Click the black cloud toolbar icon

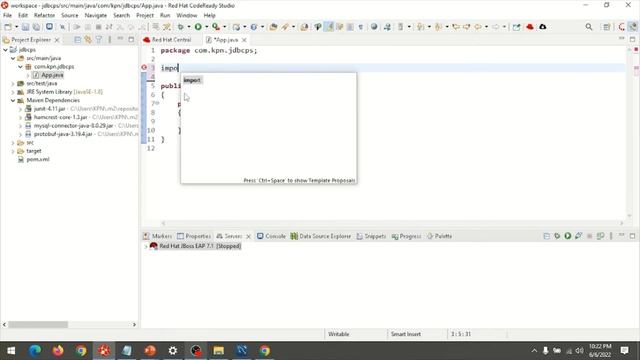tap(542, 27)
